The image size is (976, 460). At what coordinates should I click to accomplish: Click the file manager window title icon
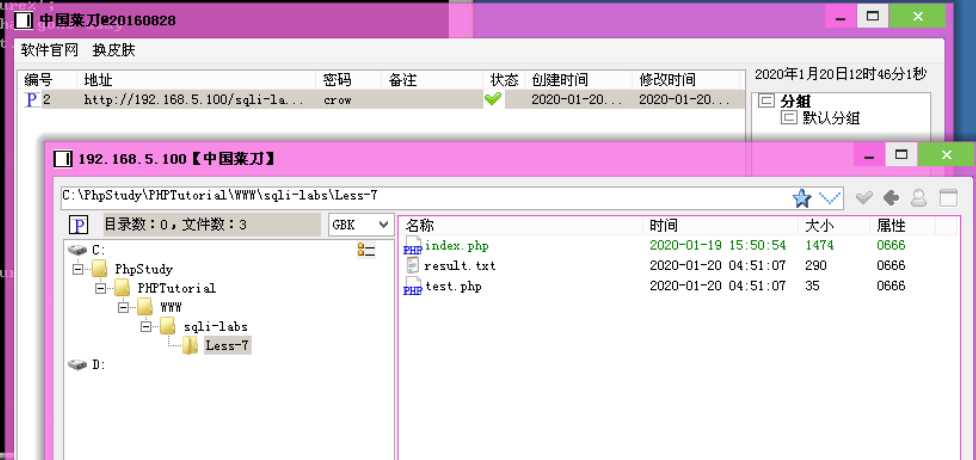[x=62, y=159]
